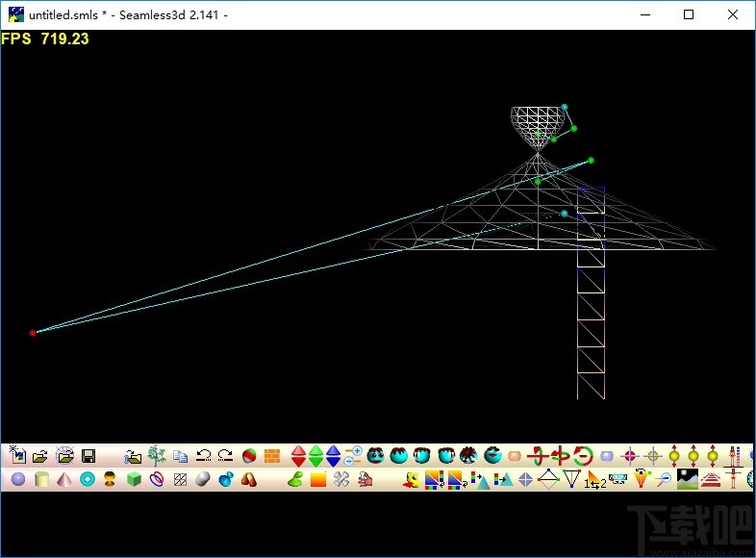The width and height of the screenshot is (756, 558).
Task: Click the olive crosshair target icon
Action: click(653, 456)
